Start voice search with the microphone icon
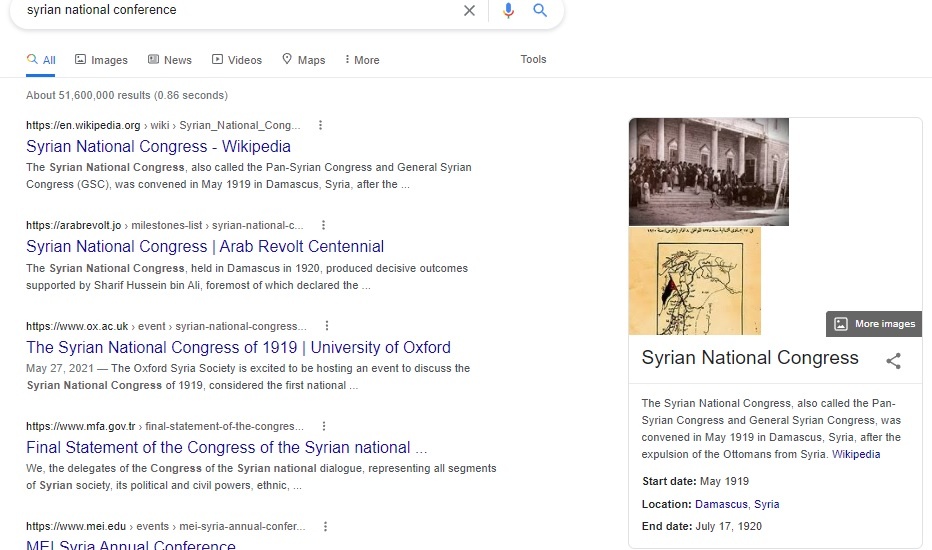 [508, 10]
